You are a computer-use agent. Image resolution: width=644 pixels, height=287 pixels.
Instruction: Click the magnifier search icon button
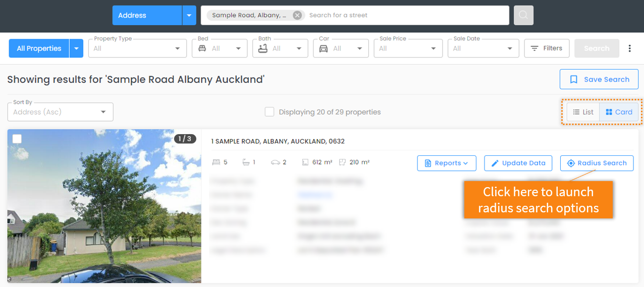click(x=523, y=15)
